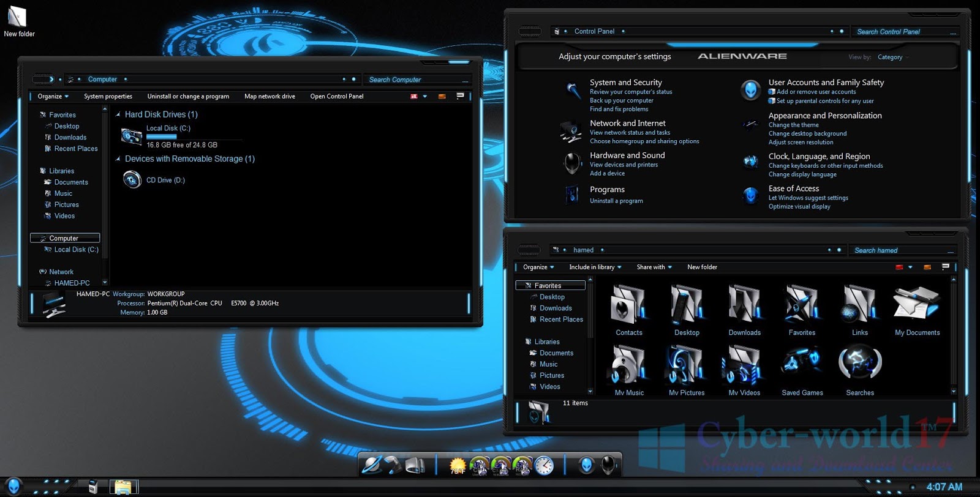Open the Change desktop background link
The image size is (980, 497).
(807, 133)
